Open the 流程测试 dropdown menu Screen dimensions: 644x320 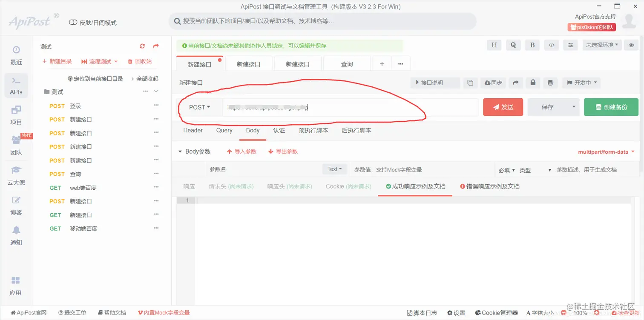99,61
